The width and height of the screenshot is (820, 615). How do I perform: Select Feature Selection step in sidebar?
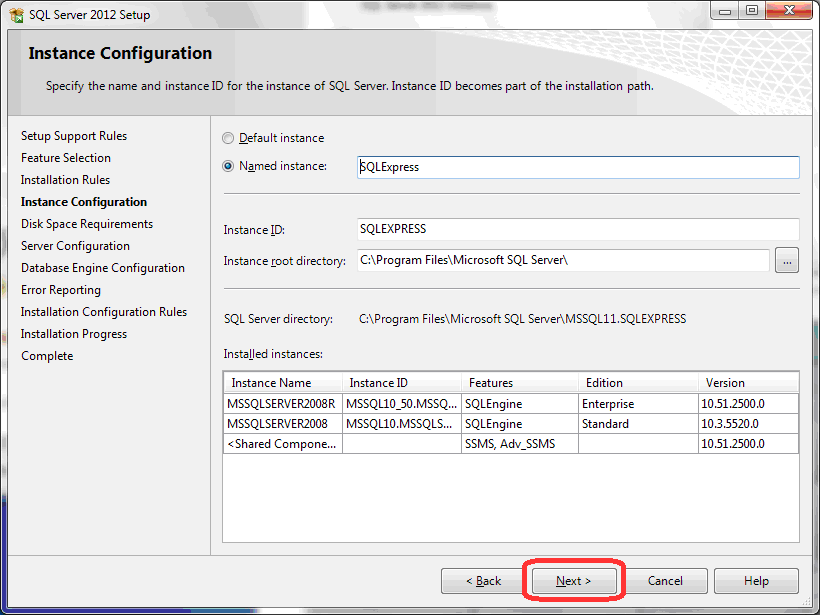pos(66,158)
